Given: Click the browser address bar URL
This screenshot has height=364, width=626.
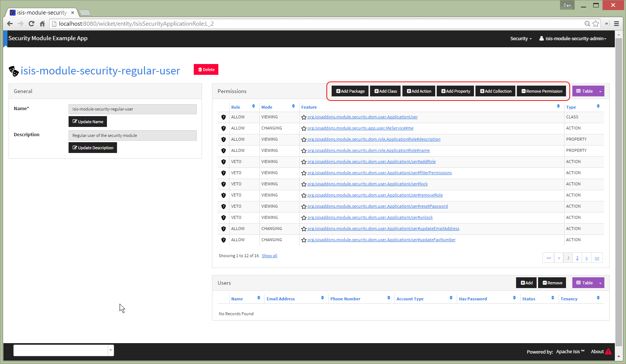Looking at the screenshot, I should [x=136, y=23].
